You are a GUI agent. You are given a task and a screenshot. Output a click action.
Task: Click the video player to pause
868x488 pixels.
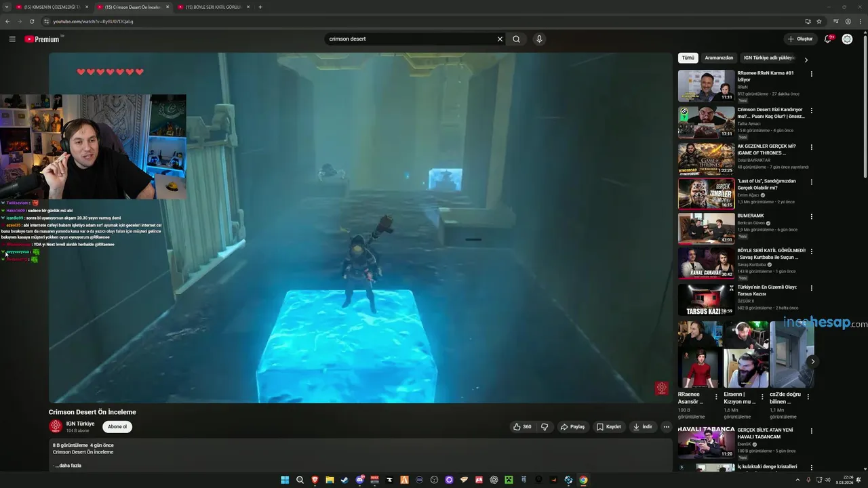pyautogui.click(x=360, y=228)
